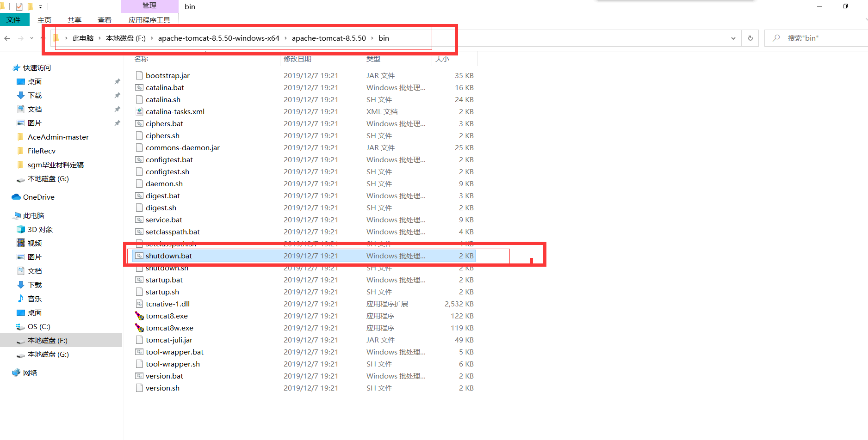
Task: Expand the chevron after 此电脑 breadcrumb
Action: (x=99, y=38)
